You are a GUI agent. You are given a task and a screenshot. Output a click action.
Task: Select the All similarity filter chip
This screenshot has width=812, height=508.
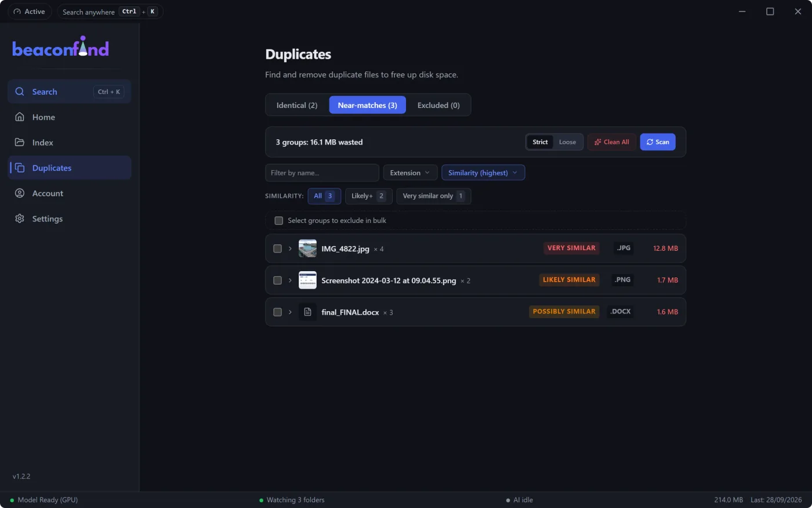(x=324, y=196)
